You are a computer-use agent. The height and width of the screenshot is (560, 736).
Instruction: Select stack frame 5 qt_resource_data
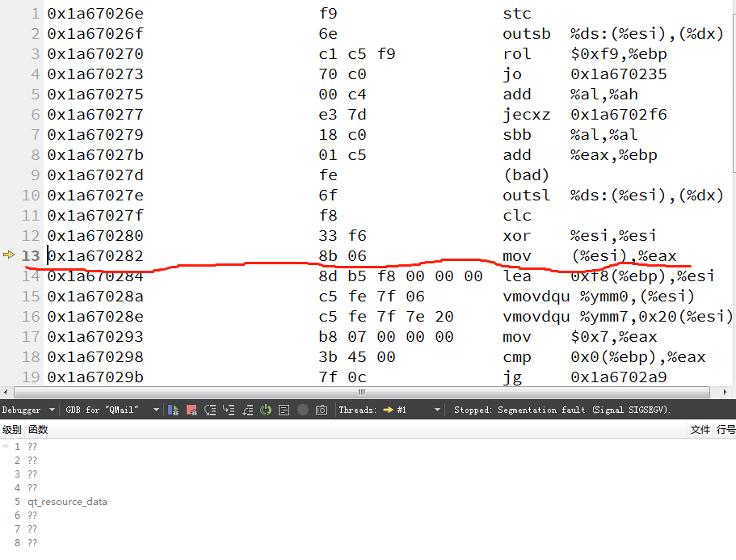tap(368, 502)
